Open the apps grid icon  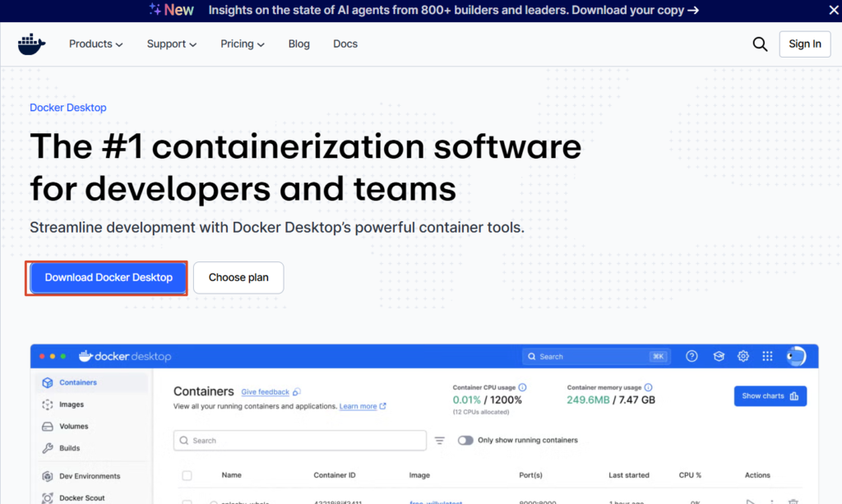point(767,356)
